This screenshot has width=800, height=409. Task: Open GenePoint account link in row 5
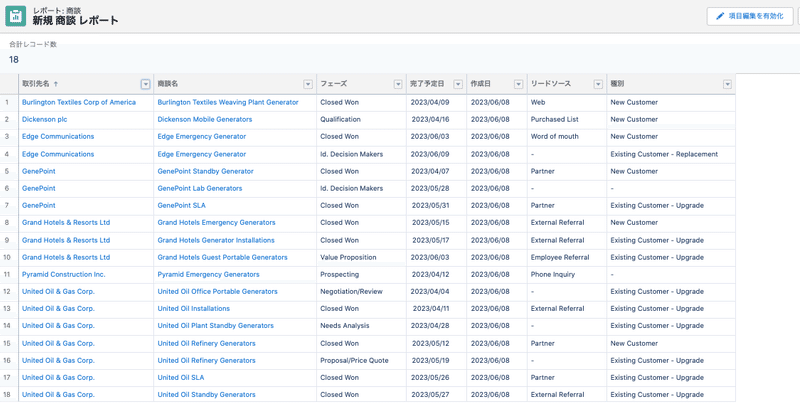[39, 171]
